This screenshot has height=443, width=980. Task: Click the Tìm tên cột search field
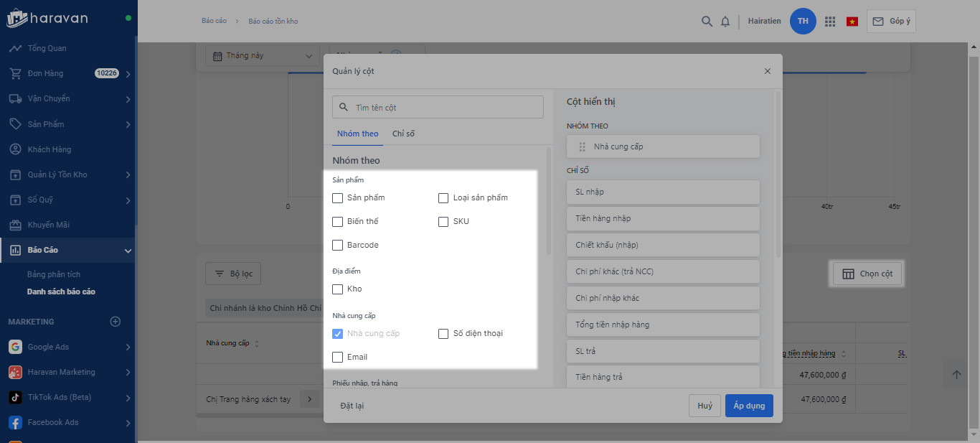point(438,108)
